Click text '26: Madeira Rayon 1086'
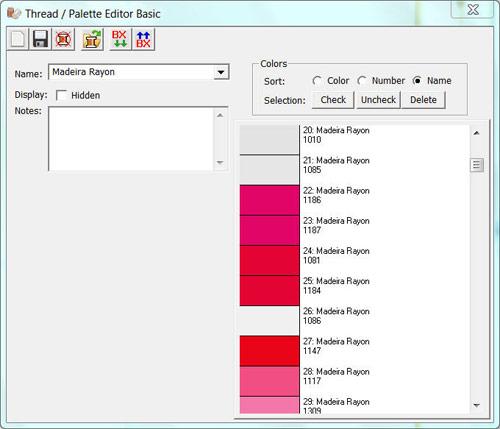Viewport: 500px width, 429px height. point(336,316)
